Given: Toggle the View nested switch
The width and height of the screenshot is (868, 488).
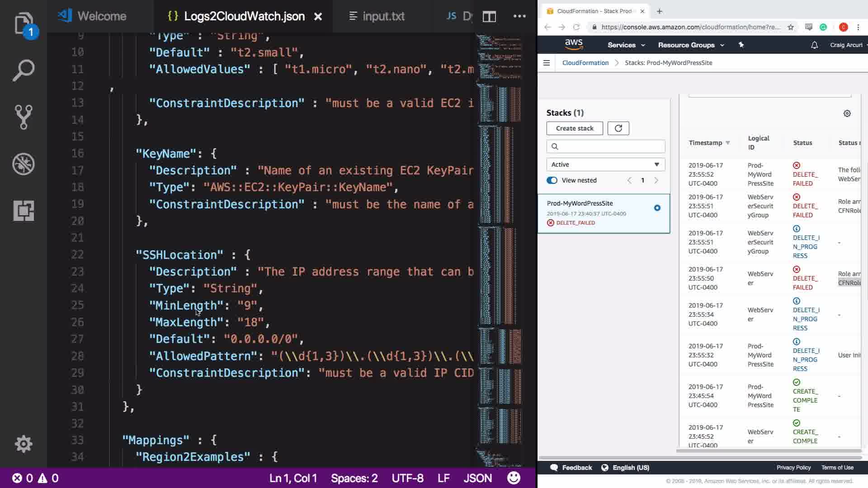Looking at the screenshot, I should [x=552, y=180].
